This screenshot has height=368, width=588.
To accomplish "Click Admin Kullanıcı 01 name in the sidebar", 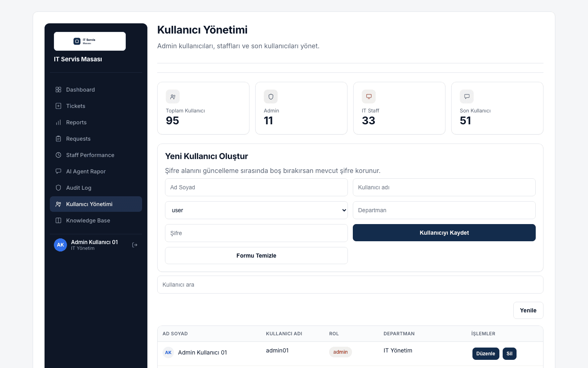I will [94, 242].
